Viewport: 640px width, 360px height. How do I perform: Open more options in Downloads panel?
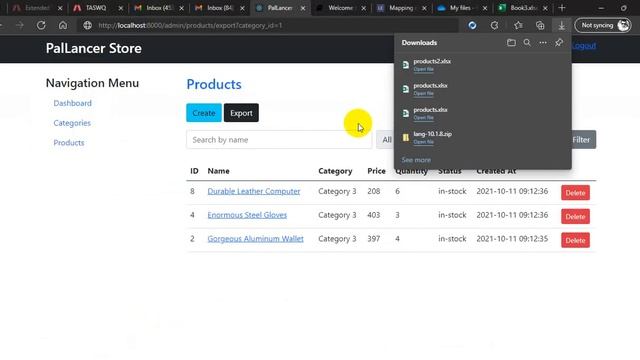[x=543, y=42]
